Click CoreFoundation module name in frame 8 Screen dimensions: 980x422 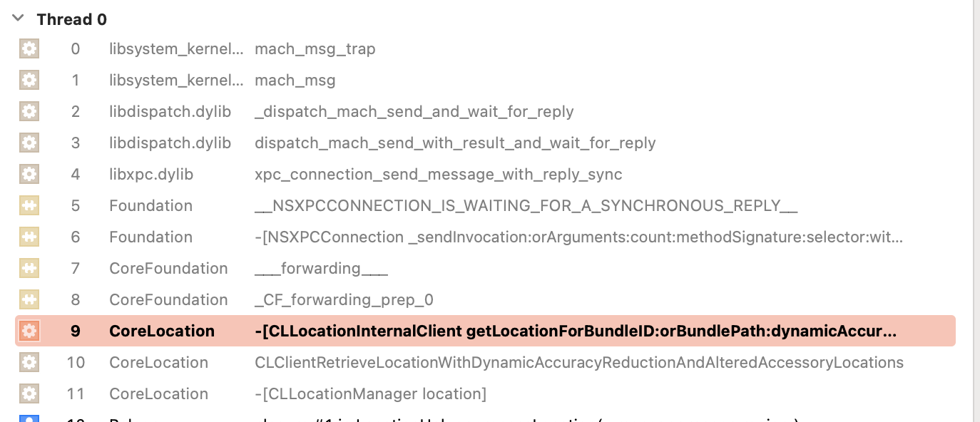(x=168, y=300)
